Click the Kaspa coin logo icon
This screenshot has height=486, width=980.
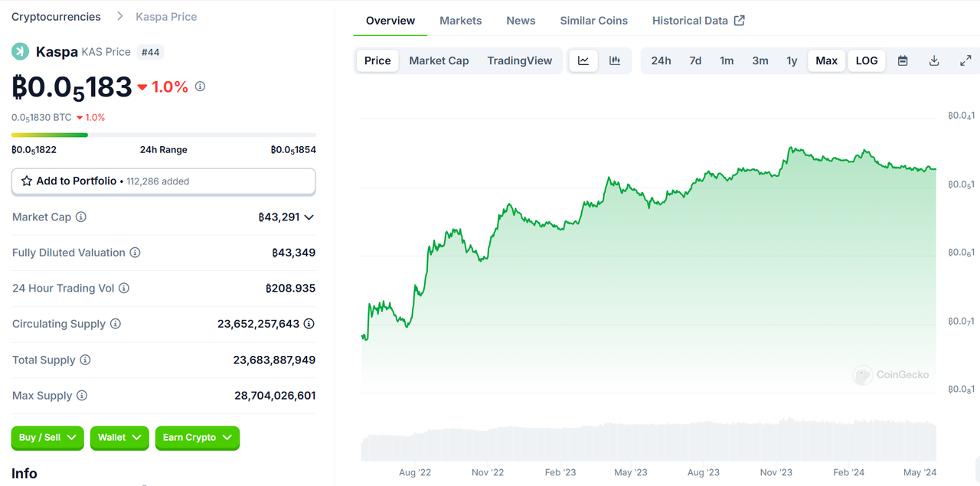(x=20, y=52)
